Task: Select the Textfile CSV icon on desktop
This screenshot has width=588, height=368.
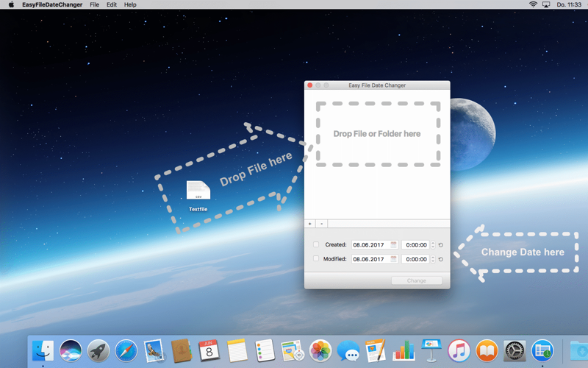Action: coord(198,191)
